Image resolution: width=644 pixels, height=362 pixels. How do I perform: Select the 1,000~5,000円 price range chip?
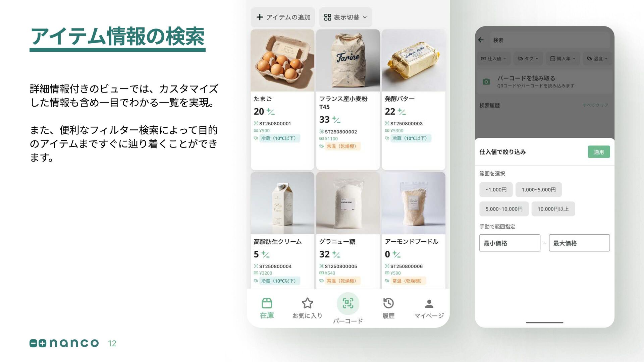(538, 190)
